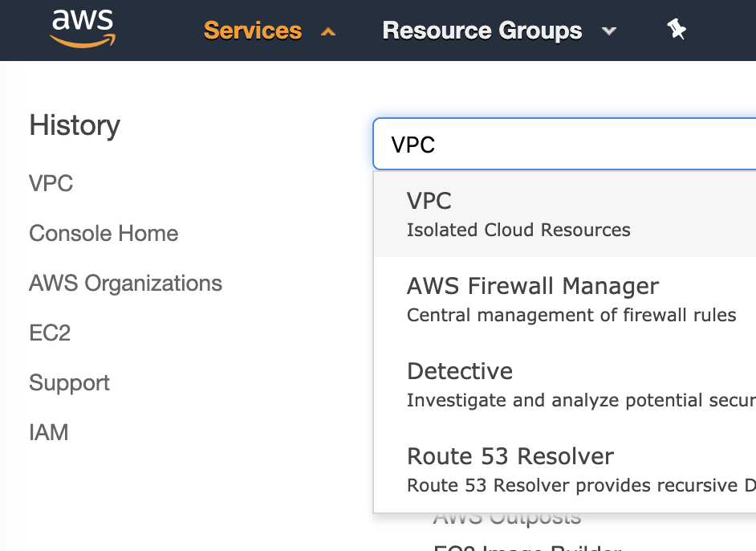Select AWS Firewall Manager from suggestions
756x551 pixels.
(564, 299)
